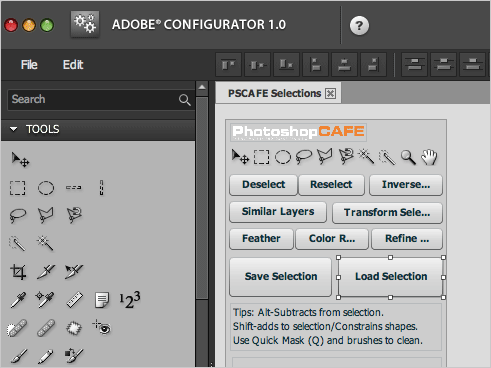Click the Polygonal Lasso in PSCAFE panel
Screen dimensions: 491x368
click(x=325, y=156)
